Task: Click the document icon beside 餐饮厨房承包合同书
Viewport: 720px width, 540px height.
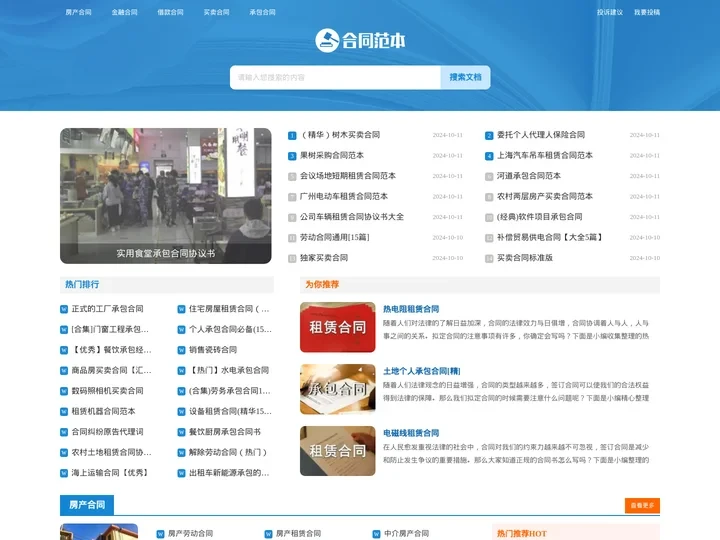Action: click(181, 432)
